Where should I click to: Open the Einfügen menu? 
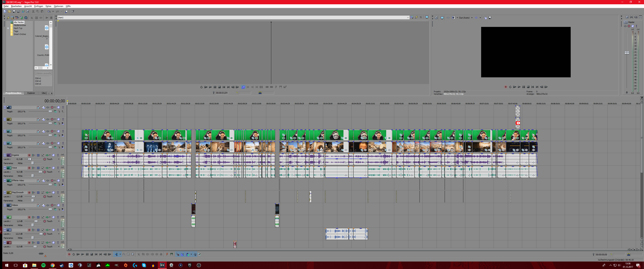tap(38, 6)
